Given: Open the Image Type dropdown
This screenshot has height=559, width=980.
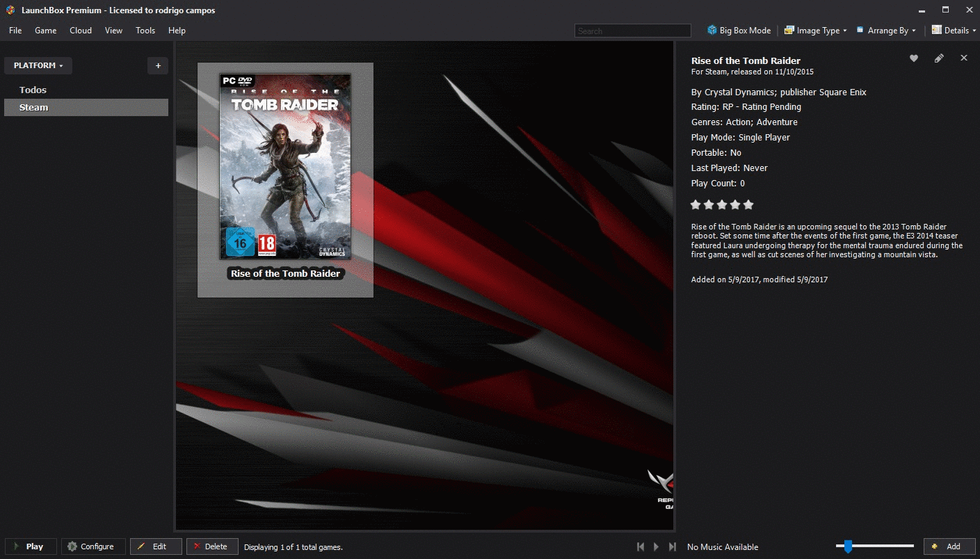Looking at the screenshot, I should point(815,31).
